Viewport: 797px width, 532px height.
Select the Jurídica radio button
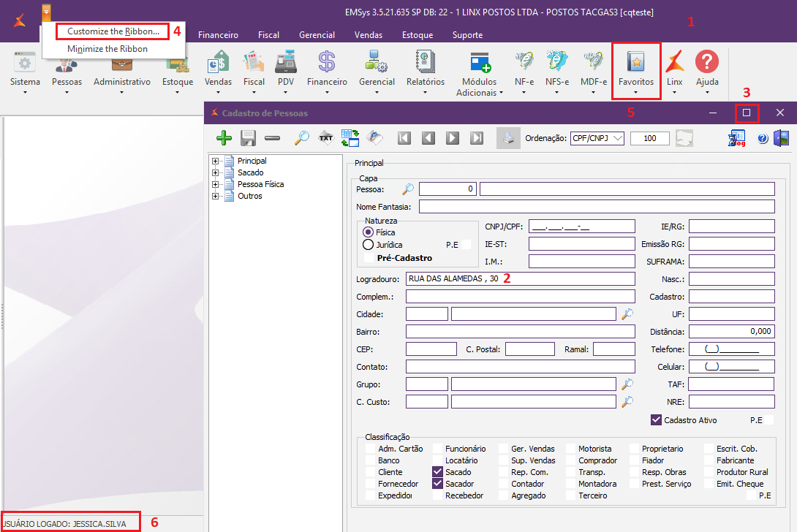(x=369, y=245)
